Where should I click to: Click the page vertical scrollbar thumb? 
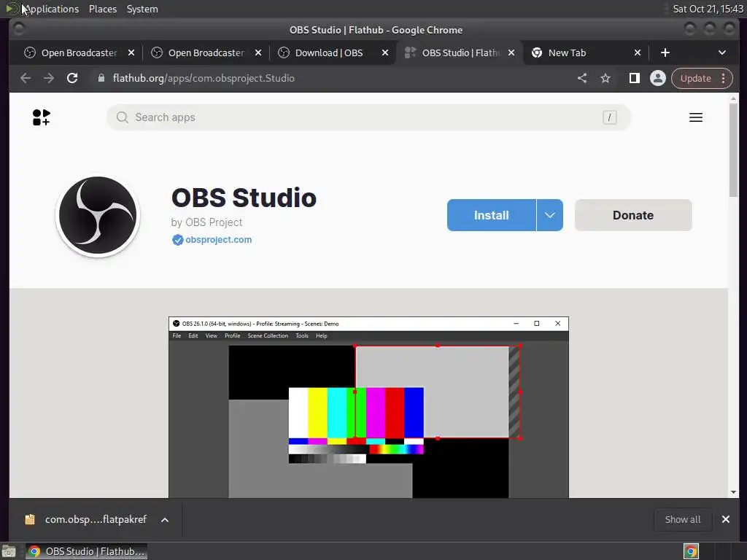pyautogui.click(x=733, y=150)
